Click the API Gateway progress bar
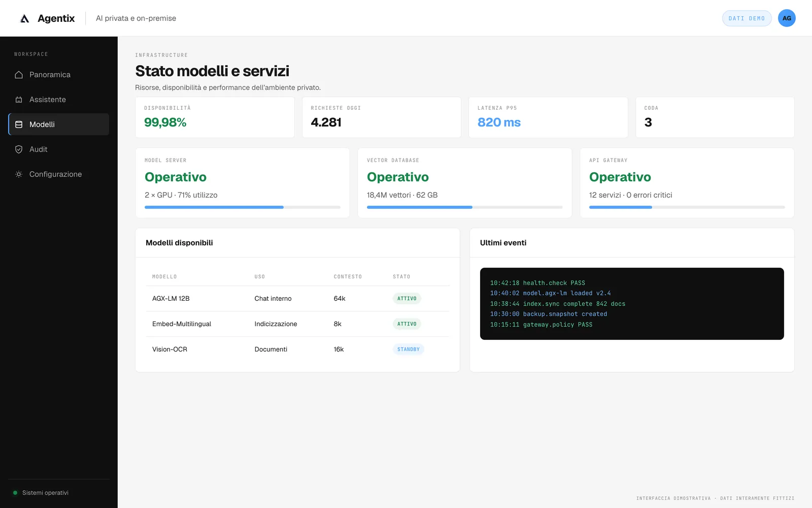This screenshot has height=508, width=812. click(x=687, y=207)
